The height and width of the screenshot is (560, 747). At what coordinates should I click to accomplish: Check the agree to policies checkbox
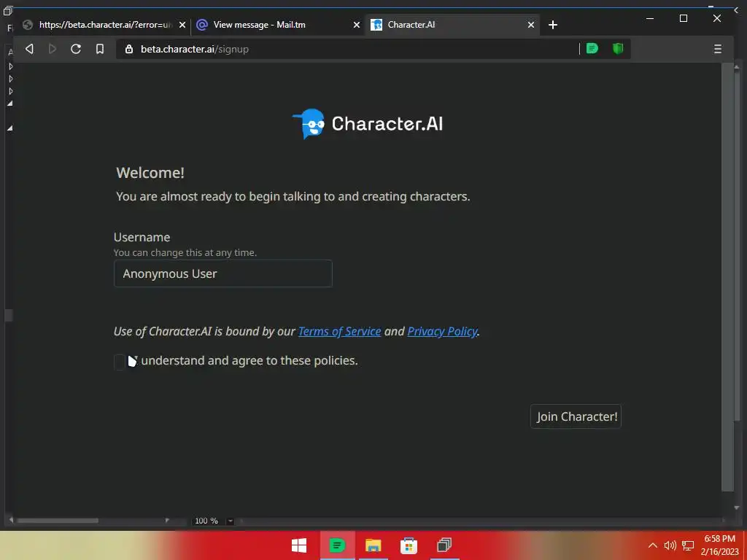tap(120, 362)
